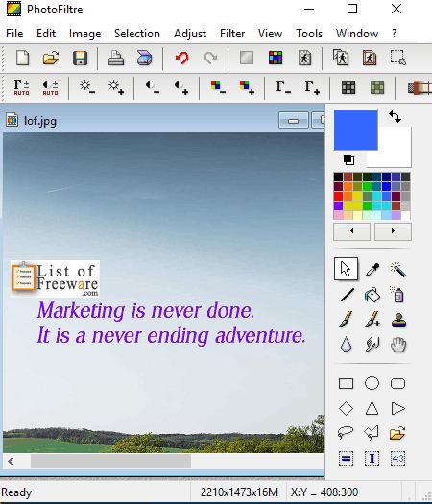Screen dimensions: 432x504
Task: Choose the ellipse selection shape
Action: (372, 383)
